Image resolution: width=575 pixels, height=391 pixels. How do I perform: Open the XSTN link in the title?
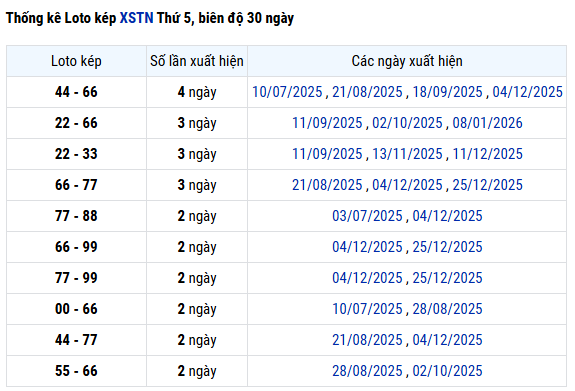click(136, 18)
